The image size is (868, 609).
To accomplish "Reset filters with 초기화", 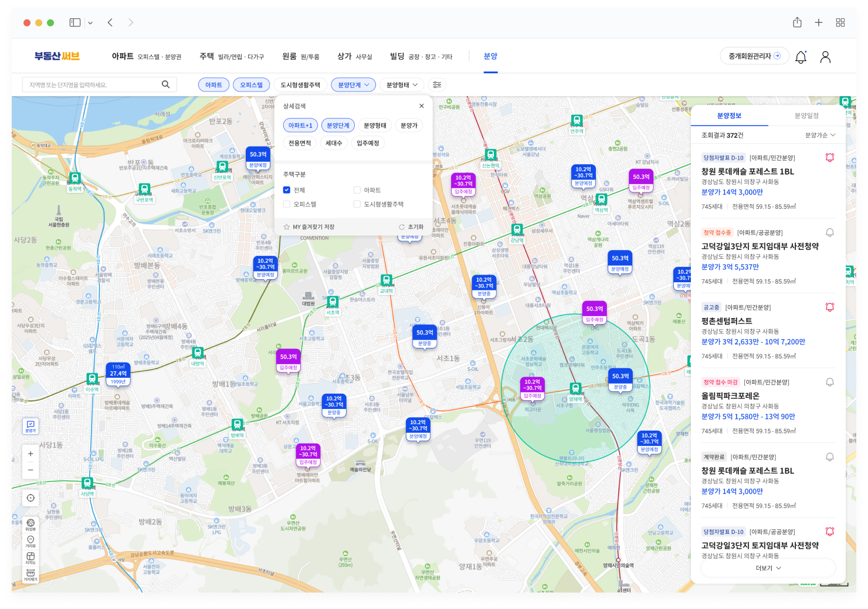I will [x=411, y=227].
